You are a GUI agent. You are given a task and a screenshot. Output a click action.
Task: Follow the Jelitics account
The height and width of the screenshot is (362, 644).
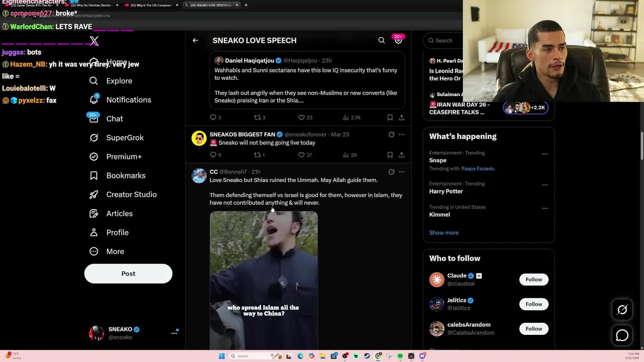click(x=534, y=304)
